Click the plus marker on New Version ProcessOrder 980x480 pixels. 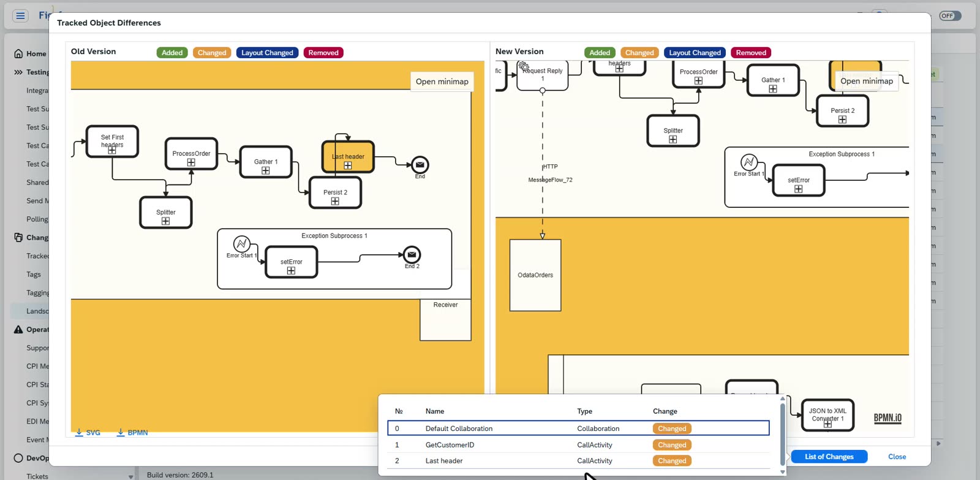click(698, 80)
